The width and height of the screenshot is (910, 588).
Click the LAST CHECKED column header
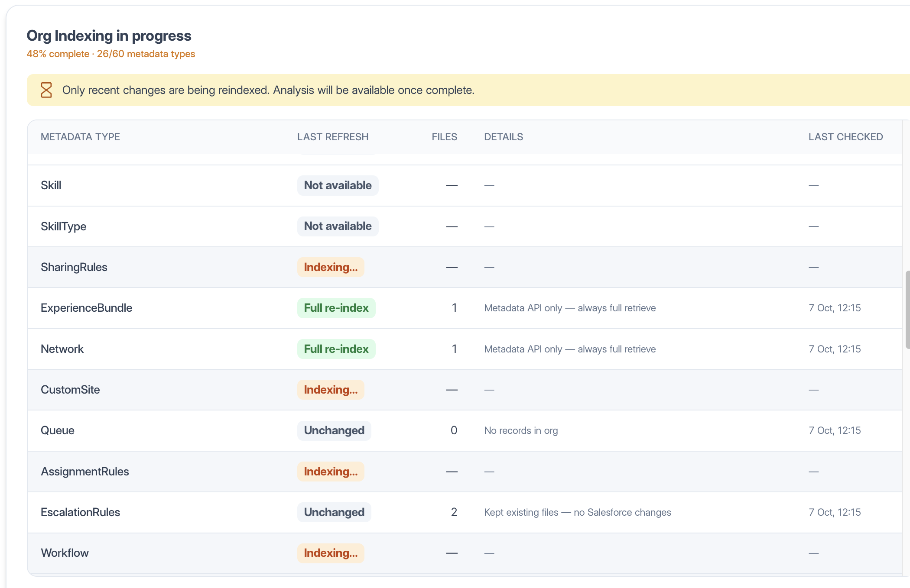tap(845, 137)
